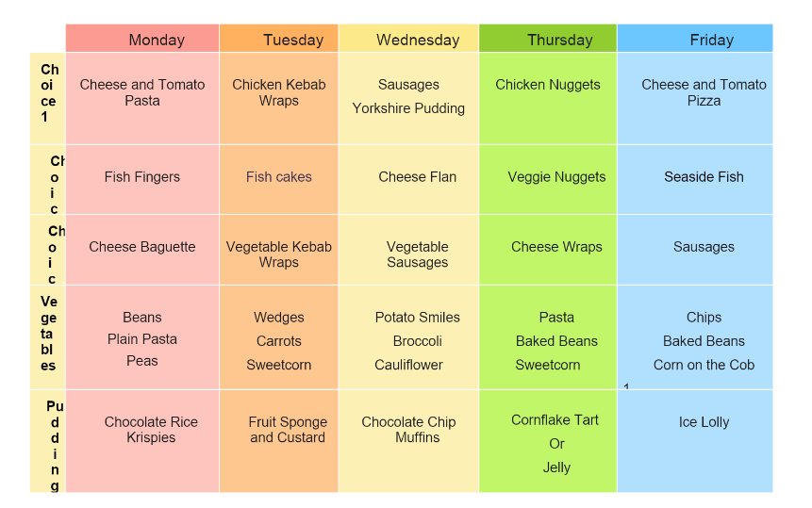Viewport: 812px width, 508px height.
Task: Click the Cheese and Tomato Pasta cell
Action: [x=142, y=92]
